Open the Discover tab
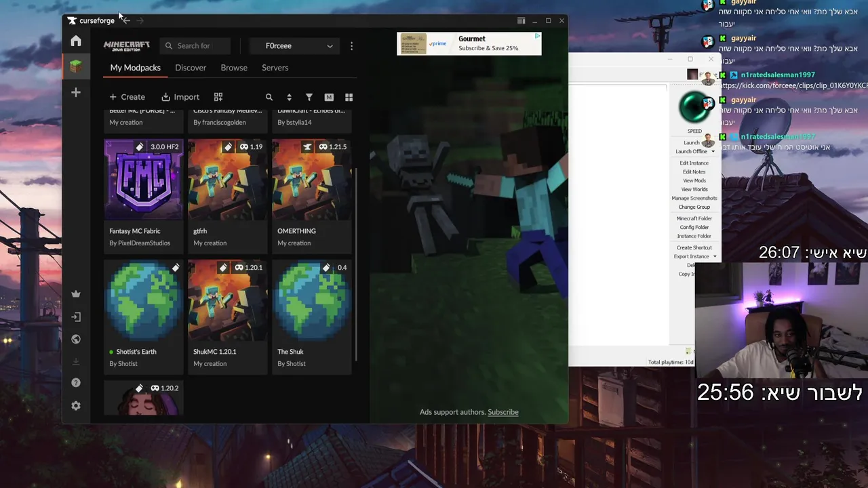The height and width of the screenshot is (488, 868). (191, 68)
